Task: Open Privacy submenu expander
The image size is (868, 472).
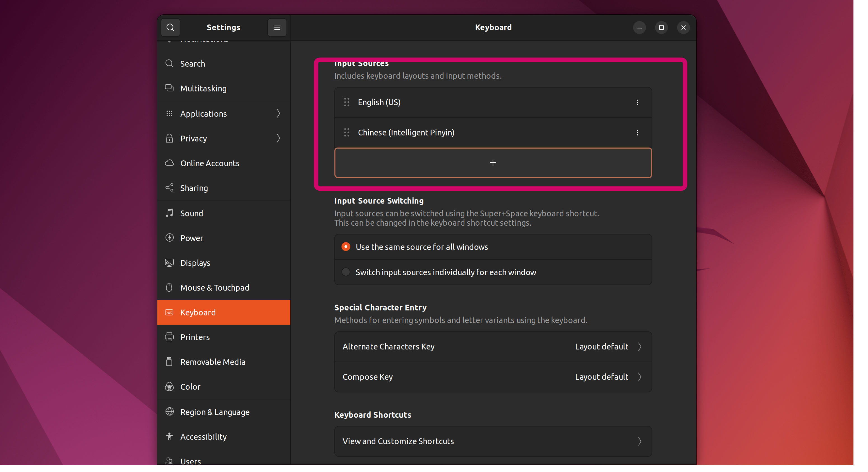Action: point(279,138)
